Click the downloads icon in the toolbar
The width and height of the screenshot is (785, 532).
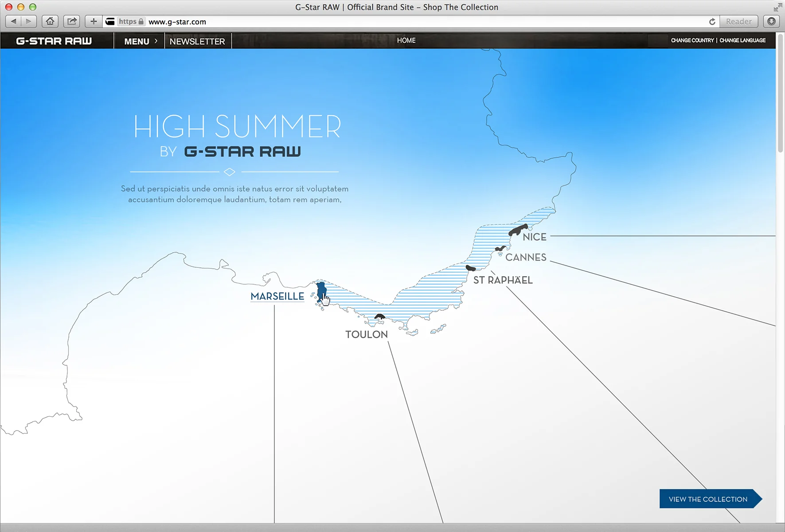771,21
